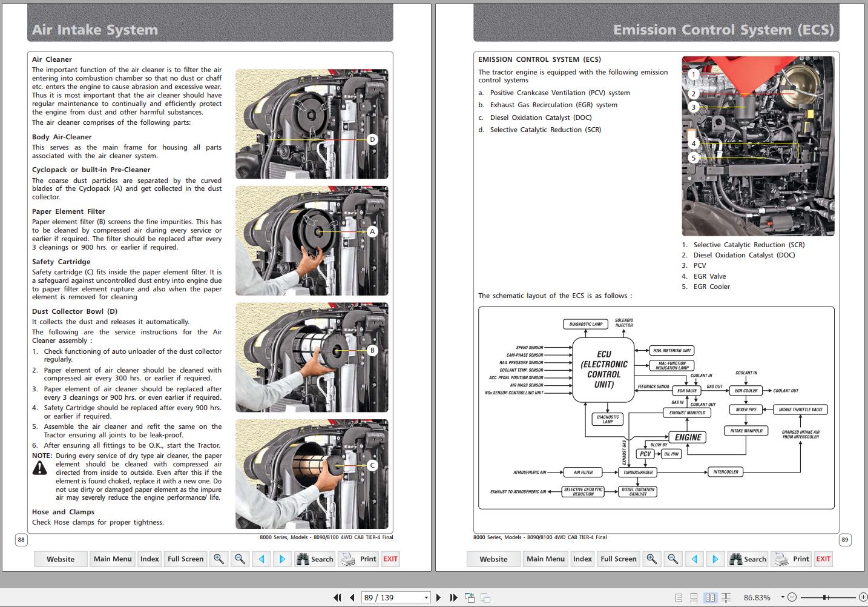The height and width of the screenshot is (607, 868).
Task: Click the Emission Control System (ECS) heading
Action: (x=723, y=30)
